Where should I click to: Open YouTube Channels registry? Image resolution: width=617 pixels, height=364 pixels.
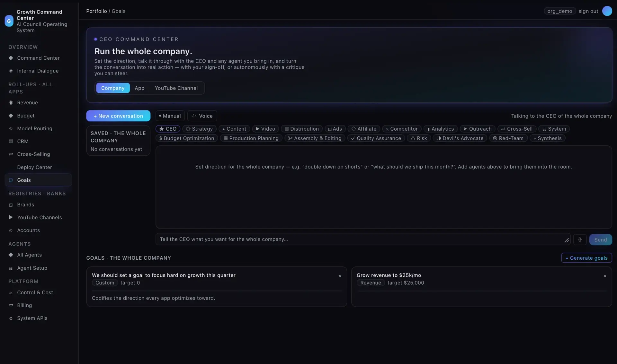tap(38, 217)
